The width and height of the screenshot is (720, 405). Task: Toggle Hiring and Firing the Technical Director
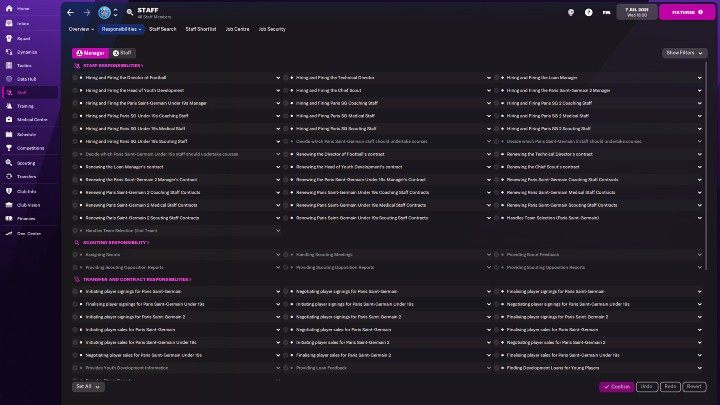(287, 77)
